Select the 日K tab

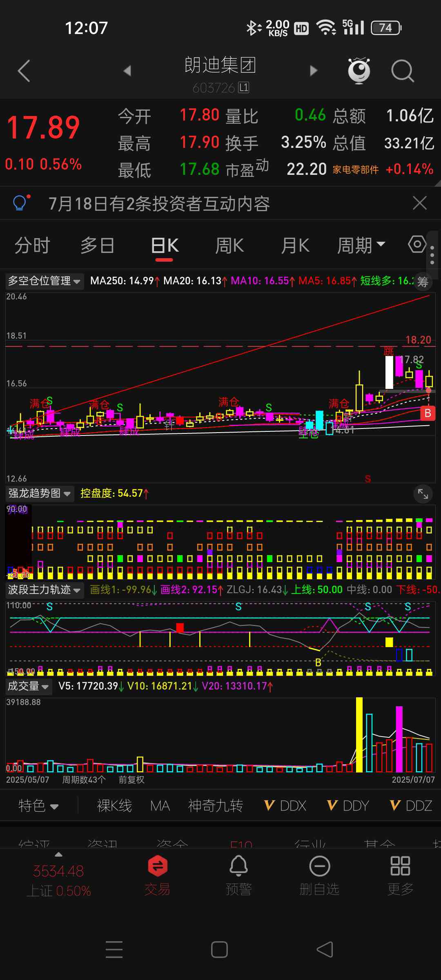coord(165,246)
